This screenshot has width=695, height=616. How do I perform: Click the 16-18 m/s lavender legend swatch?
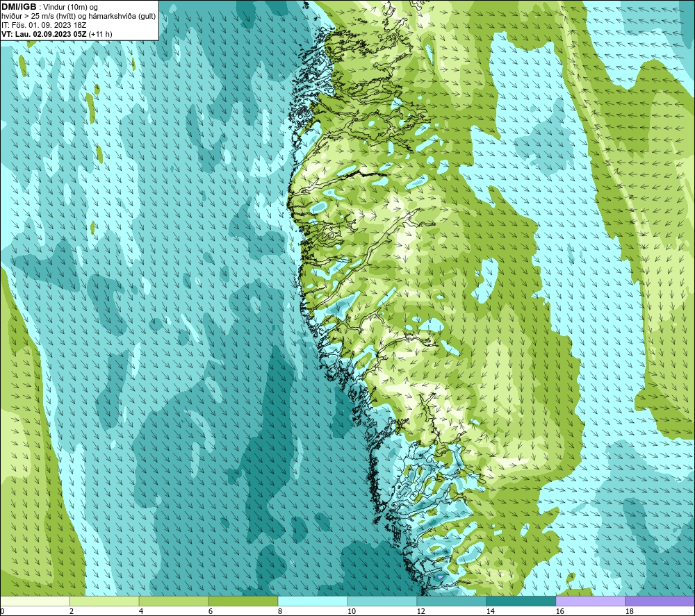[590, 601]
